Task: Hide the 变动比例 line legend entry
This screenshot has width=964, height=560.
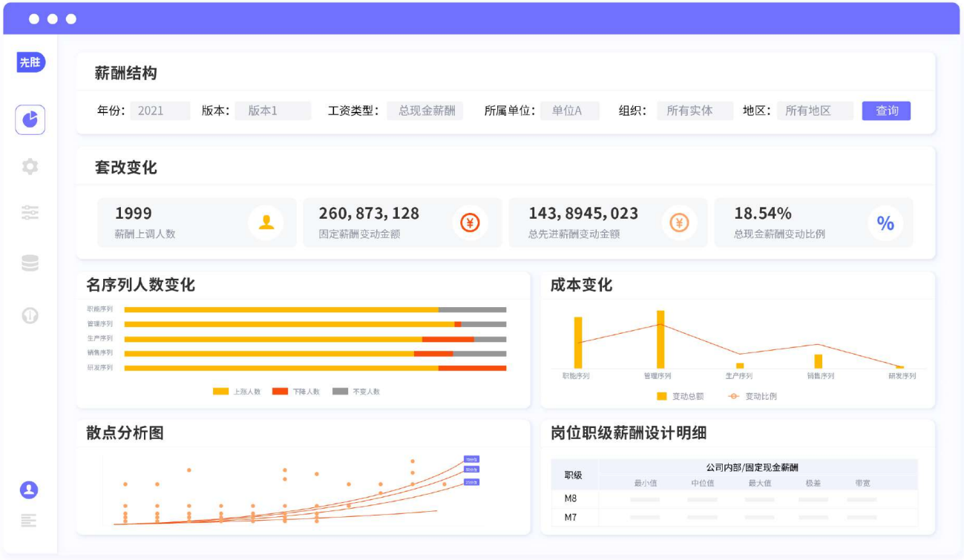Action: [x=752, y=396]
